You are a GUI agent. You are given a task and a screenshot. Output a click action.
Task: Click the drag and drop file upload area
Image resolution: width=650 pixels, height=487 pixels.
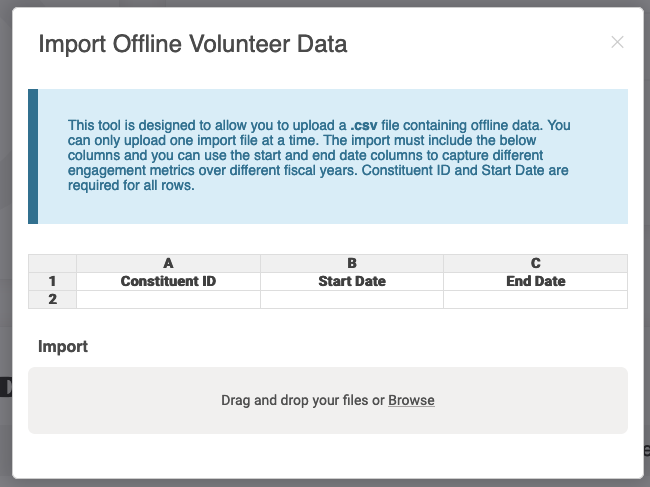pos(328,400)
